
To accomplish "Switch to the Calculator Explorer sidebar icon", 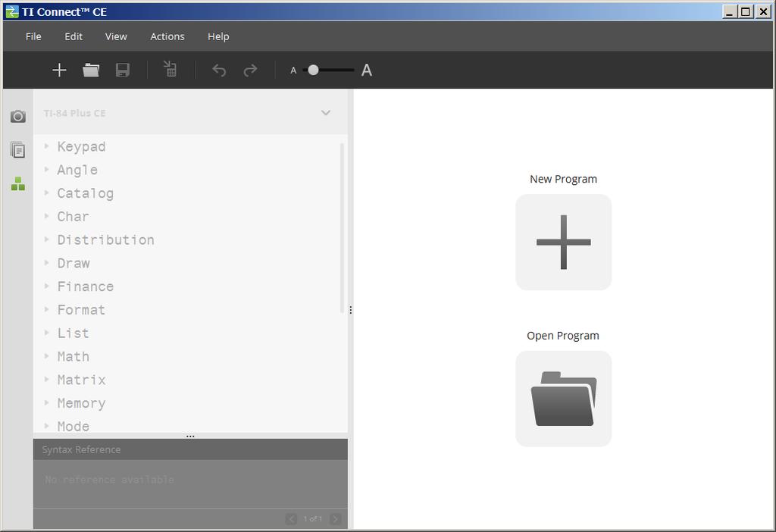I will click(x=18, y=150).
